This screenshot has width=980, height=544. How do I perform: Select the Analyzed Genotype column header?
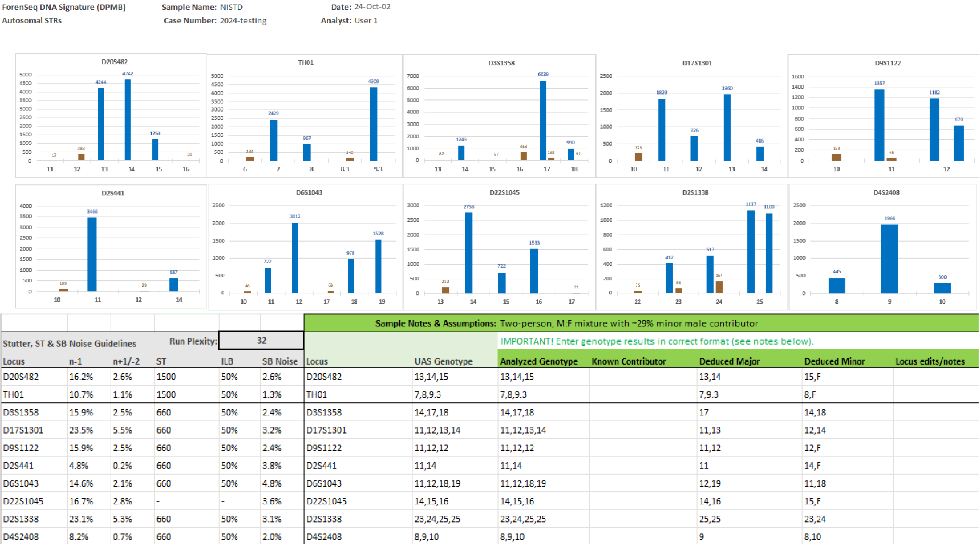(x=539, y=361)
